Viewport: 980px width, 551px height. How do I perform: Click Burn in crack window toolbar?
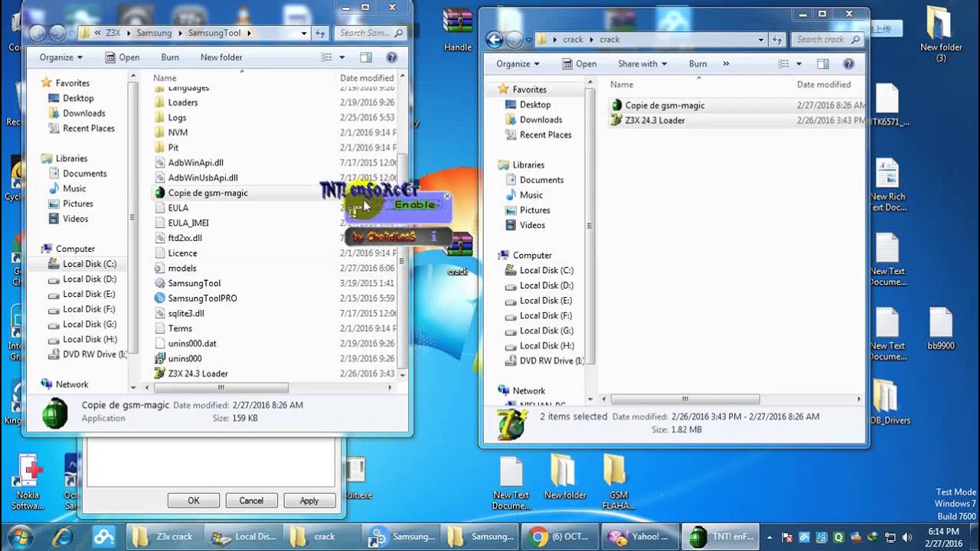pyautogui.click(x=697, y=64)
